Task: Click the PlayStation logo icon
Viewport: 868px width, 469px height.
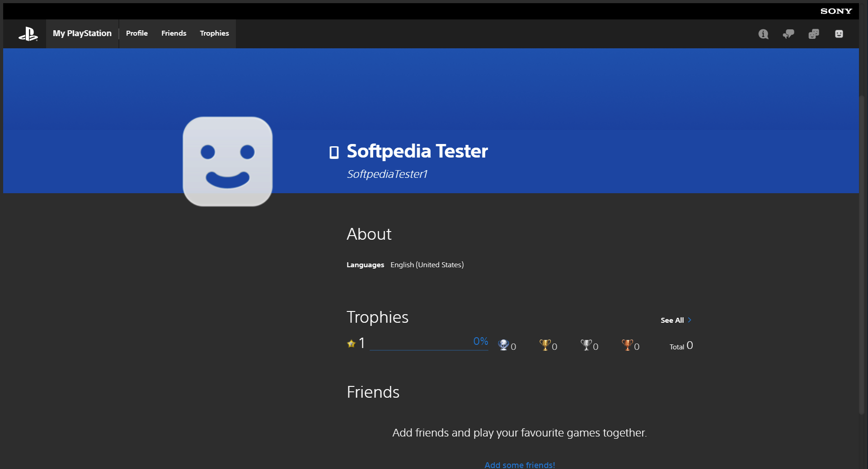Action: (28, 34)
